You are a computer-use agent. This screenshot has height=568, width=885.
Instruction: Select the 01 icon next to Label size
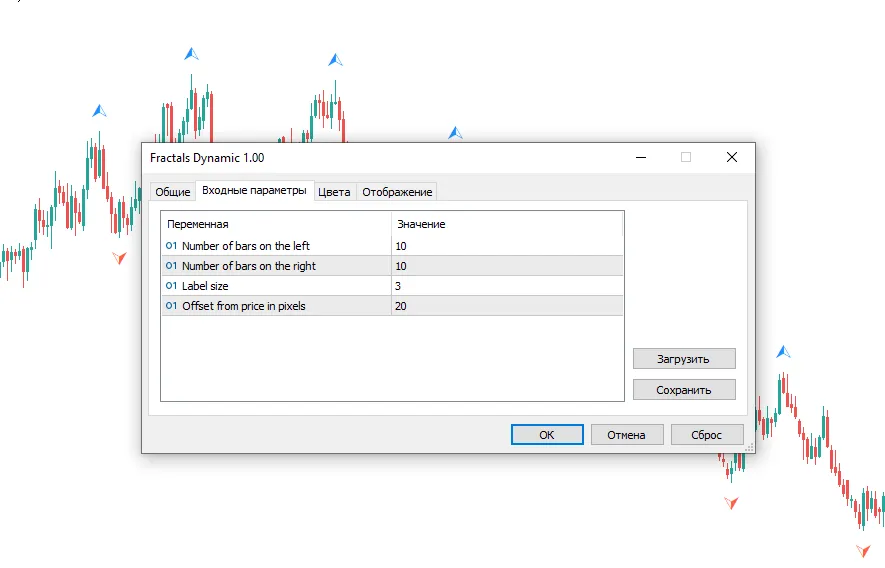[x=171, y=286]
